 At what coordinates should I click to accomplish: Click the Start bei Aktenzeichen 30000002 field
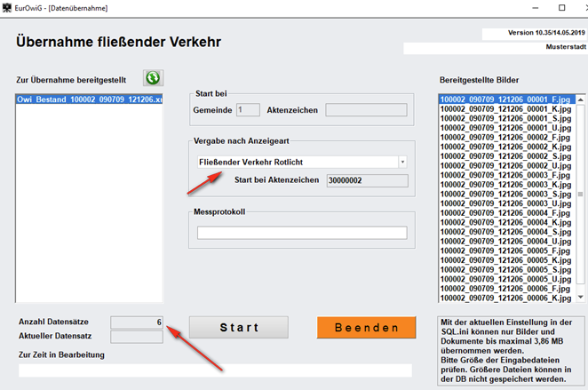(x=366, y=180)
